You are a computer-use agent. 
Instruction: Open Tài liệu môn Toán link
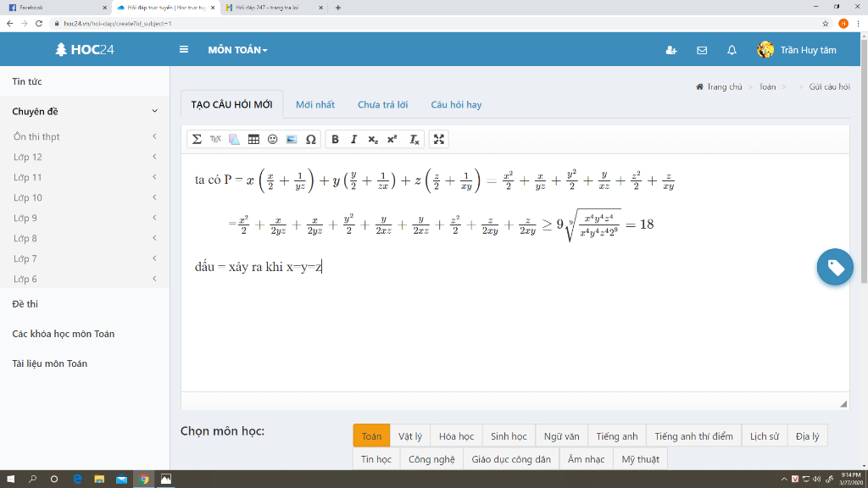pyautogui.click(x=49, y=363)
